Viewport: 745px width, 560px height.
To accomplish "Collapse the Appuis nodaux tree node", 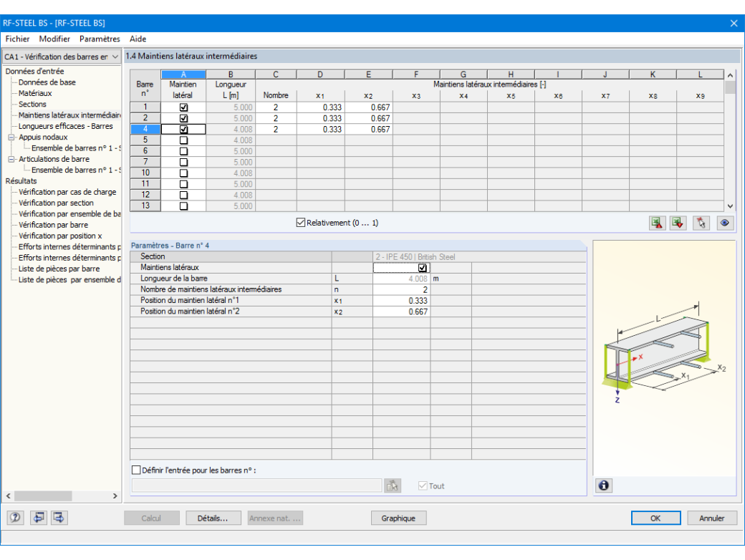I will tap(11, 137).
